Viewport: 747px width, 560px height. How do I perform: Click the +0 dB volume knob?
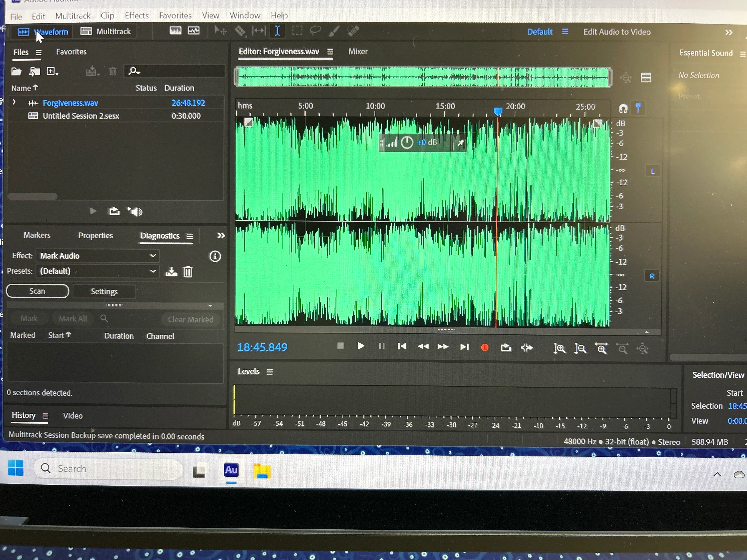click(x=407, y=142)
